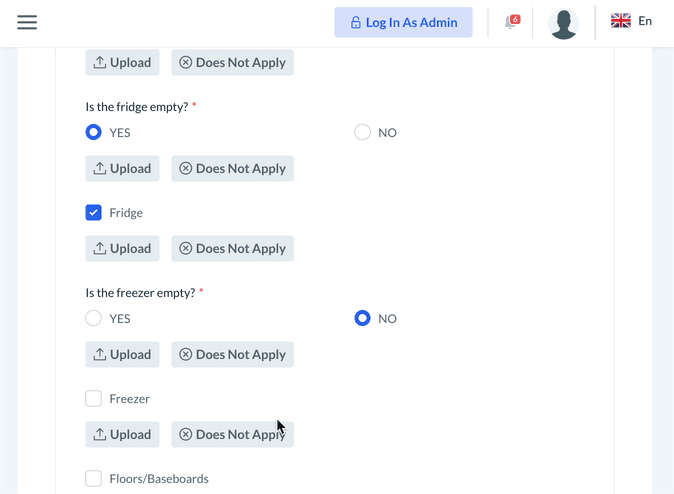Switch language via UK flag icon
The width and height of the screenshot is (674, 494).
click(620, 21)
